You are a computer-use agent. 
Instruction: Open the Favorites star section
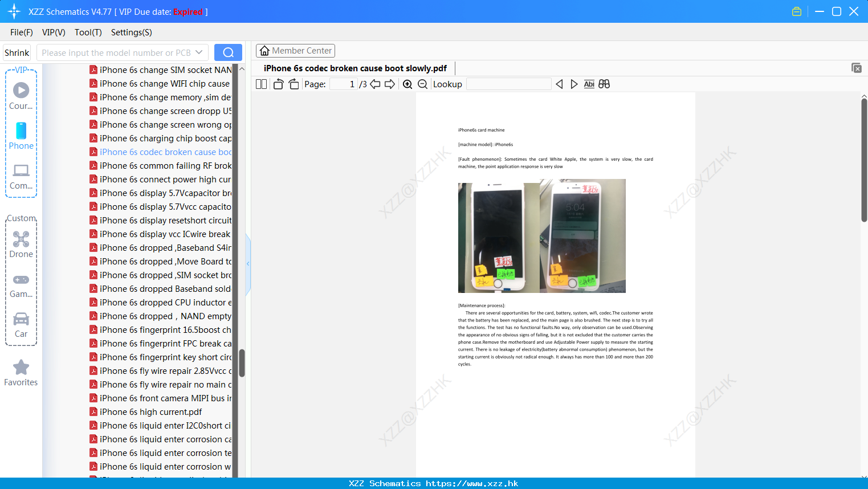tap(21, 373)
